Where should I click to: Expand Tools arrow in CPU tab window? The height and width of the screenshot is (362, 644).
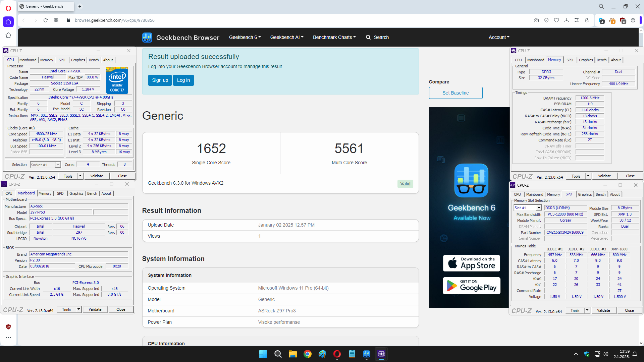80,176
